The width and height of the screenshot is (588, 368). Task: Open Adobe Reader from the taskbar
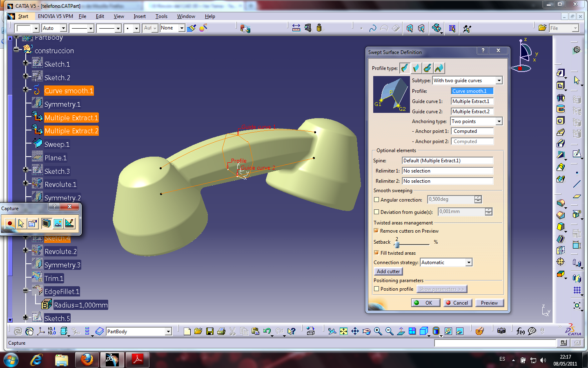click(x=137, y=360)
